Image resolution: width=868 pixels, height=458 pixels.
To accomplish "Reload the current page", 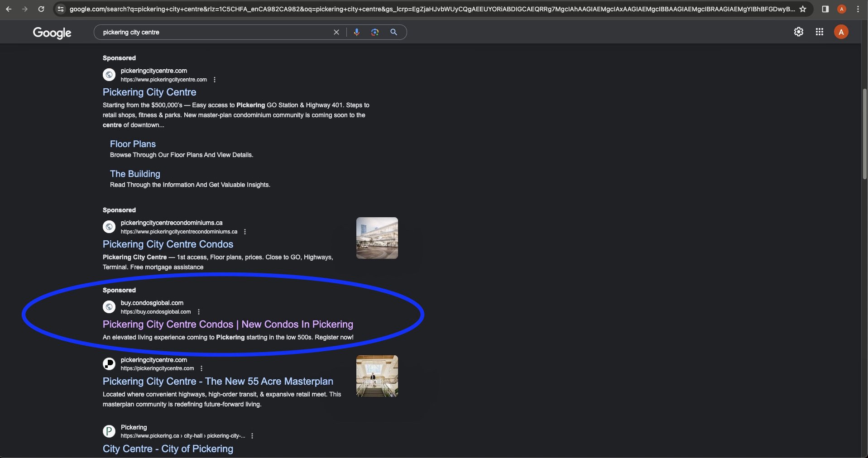I will point(41,9).
